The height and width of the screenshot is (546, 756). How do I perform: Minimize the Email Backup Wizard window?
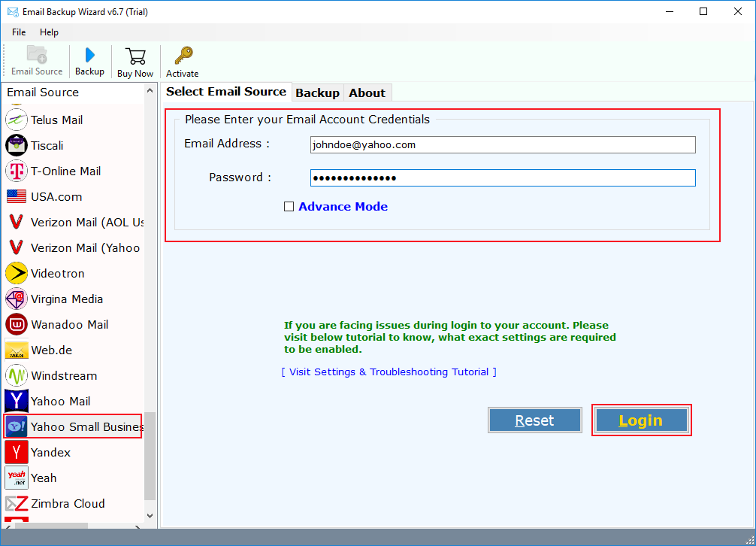pos(670,11)
